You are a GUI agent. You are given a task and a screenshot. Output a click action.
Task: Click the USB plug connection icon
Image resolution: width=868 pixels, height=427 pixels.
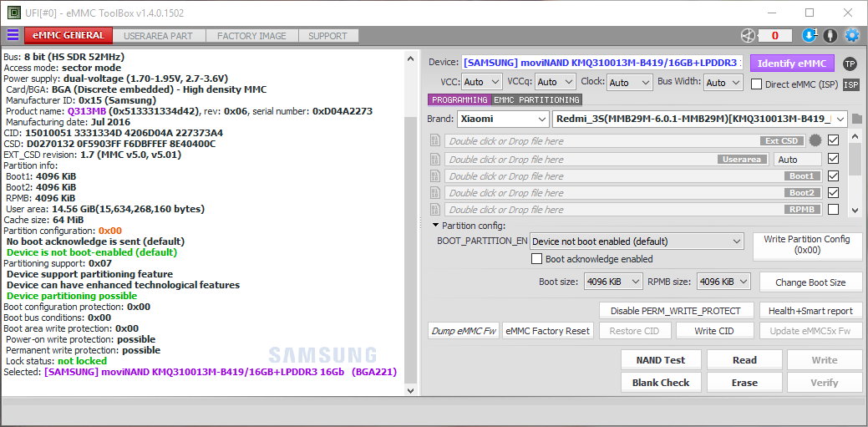click(830, 35)
